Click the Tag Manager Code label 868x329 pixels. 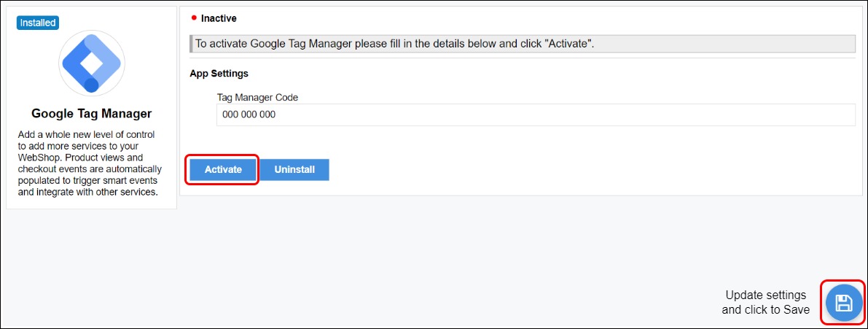[257, 97]
